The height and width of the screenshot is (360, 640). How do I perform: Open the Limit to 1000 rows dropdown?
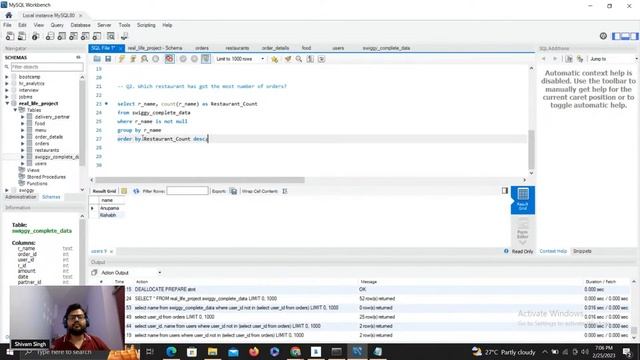(x=240, y=59)
